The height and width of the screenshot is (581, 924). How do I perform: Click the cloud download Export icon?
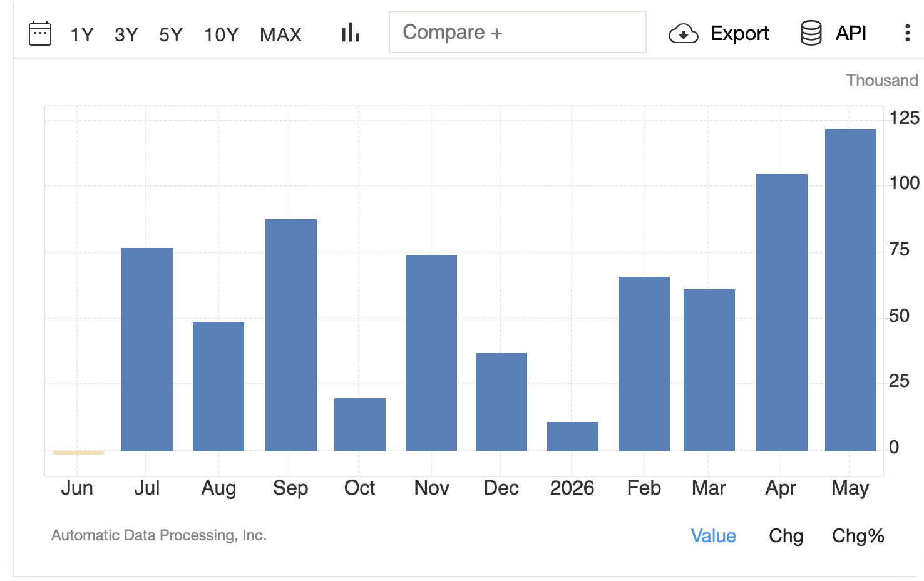684,34
